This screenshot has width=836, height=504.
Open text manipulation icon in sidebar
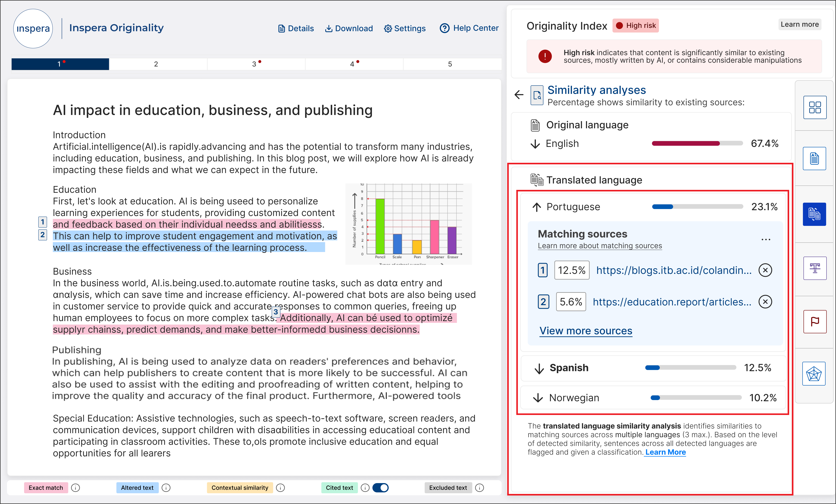pos(815,268)
